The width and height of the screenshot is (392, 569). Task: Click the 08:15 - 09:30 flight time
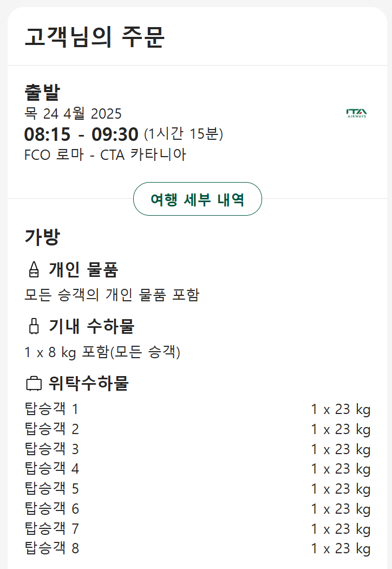click(x=81, y=134)
